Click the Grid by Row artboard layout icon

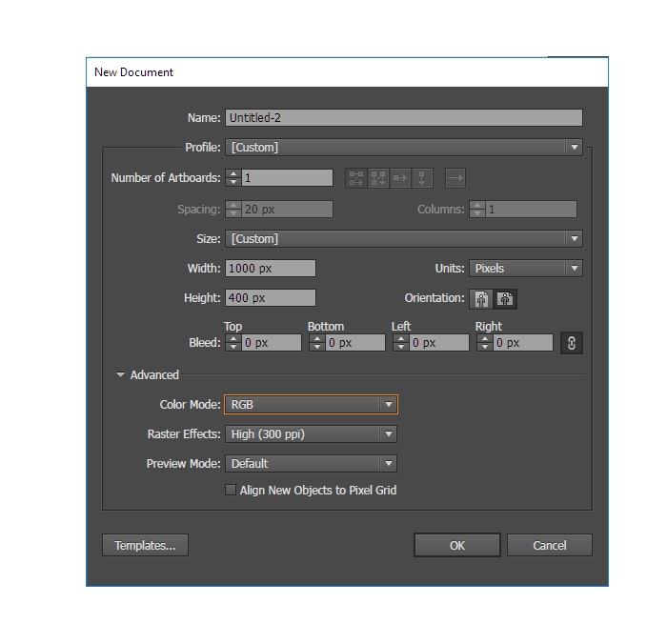click(356, 177)
